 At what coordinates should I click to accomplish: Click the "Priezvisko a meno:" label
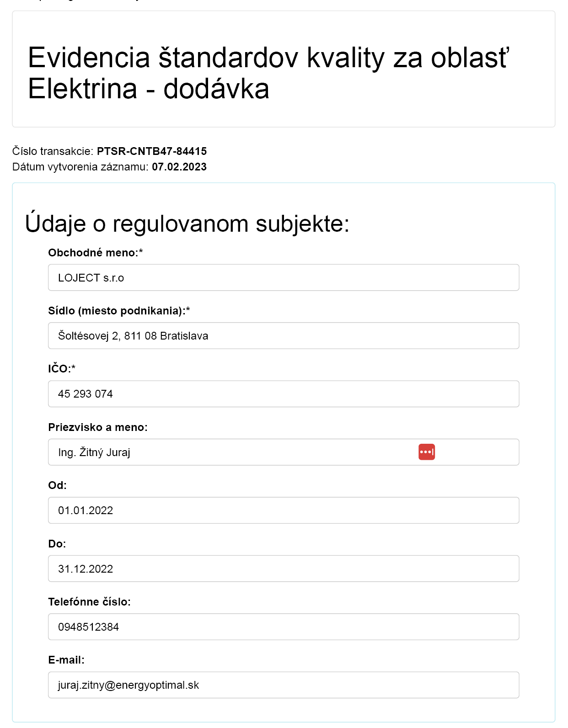[x=98, y=427]
